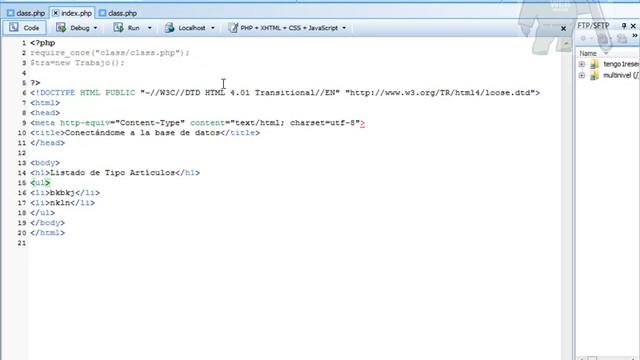Select the index.php editor tab
This screenshot has width=640, height=360.
72,13
